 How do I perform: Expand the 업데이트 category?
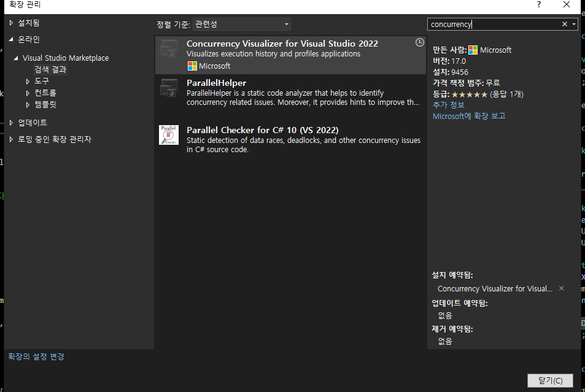coord(11,122)
